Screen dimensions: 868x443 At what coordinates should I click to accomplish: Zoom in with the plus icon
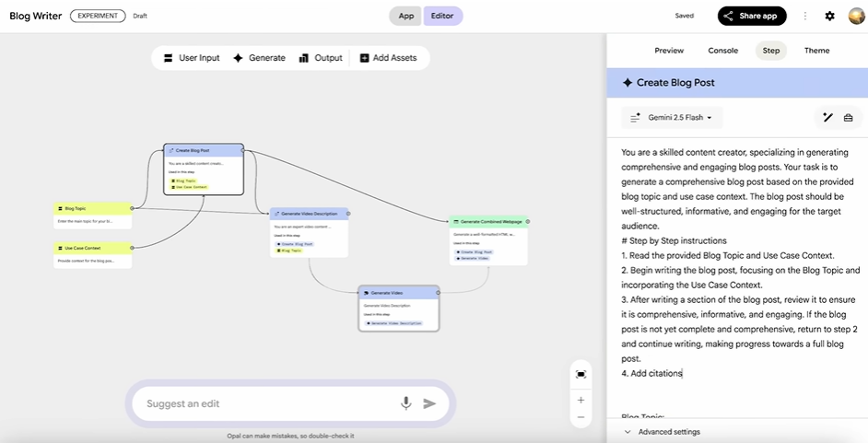(x=581, y=401)
